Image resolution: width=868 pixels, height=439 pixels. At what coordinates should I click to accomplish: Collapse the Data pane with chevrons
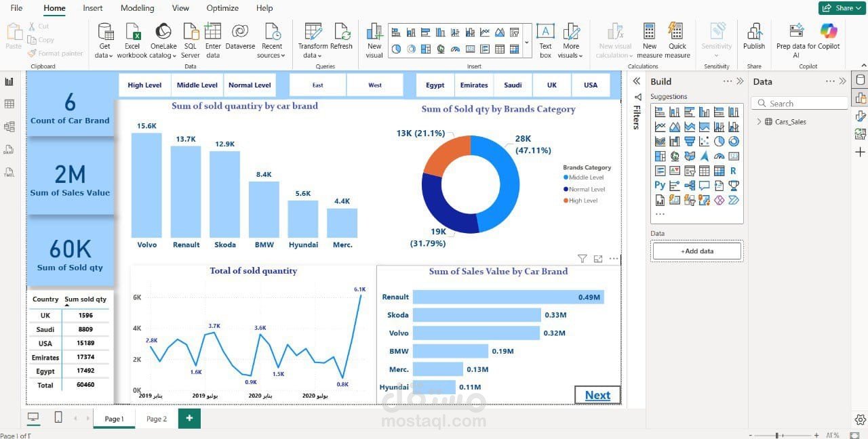[843, 81]
